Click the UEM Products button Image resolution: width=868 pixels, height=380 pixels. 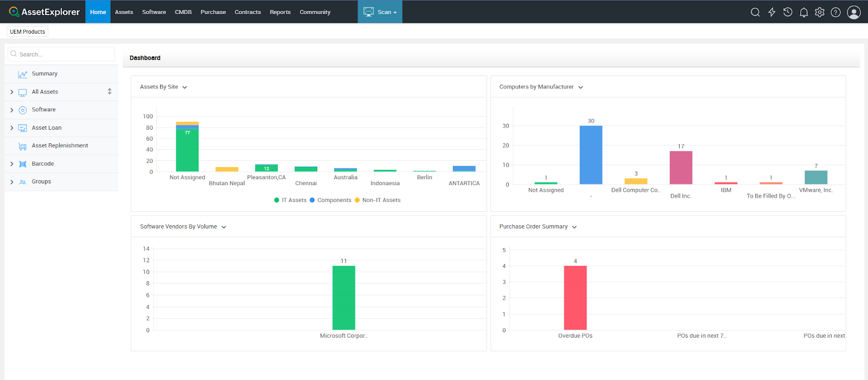tap(28, 31)
